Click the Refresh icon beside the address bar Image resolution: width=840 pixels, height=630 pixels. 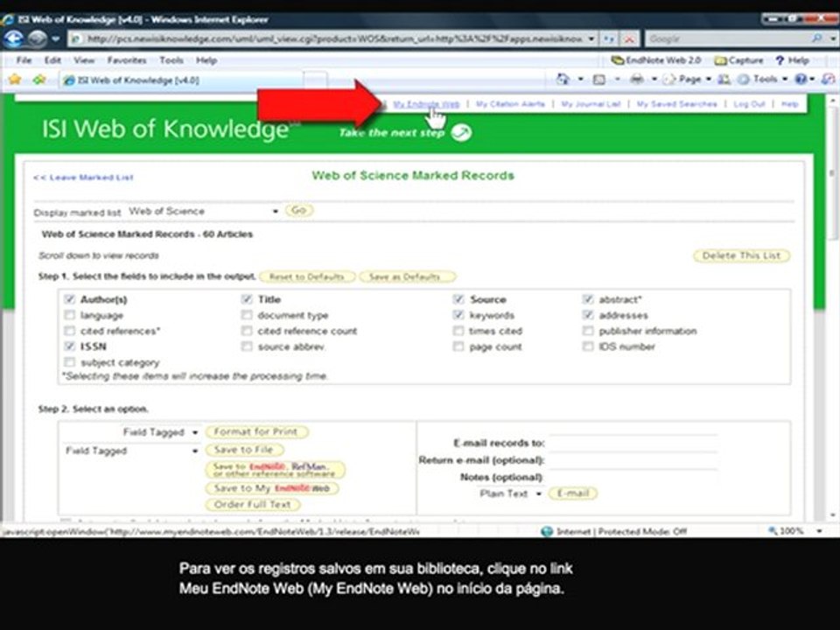pyautogui.click(x=609, y=39)
